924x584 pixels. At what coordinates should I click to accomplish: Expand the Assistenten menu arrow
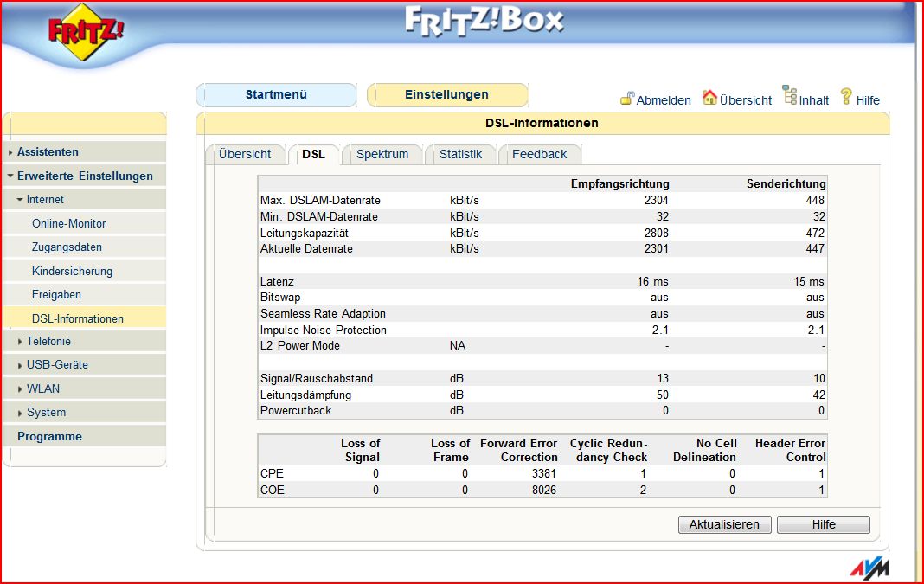(10, 152)
